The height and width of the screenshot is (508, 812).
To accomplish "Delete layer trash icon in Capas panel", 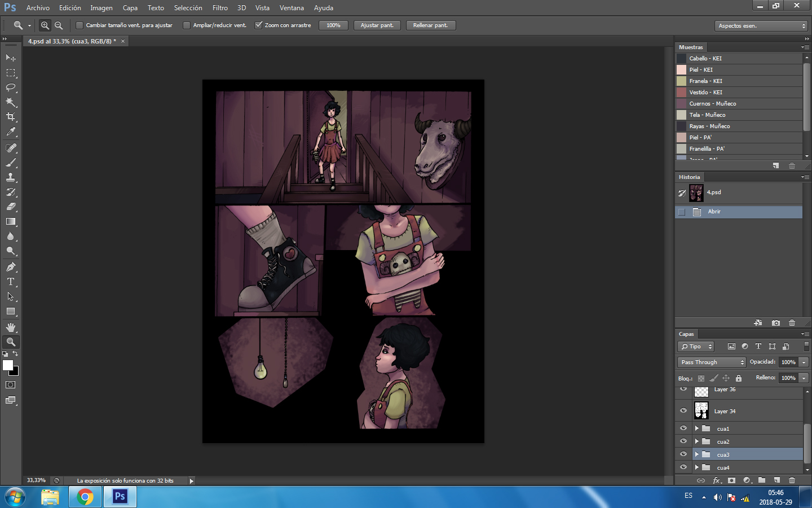I will [792, 480].
